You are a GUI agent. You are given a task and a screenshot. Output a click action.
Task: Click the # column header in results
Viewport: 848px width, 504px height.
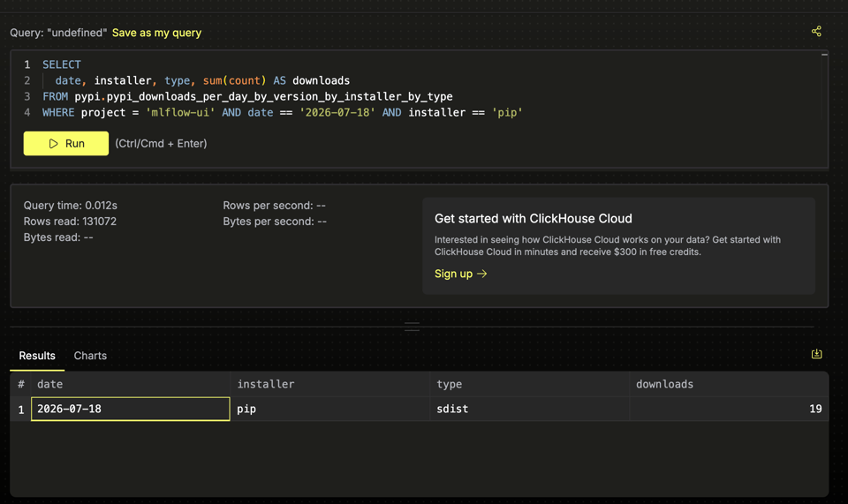(20, 384)
